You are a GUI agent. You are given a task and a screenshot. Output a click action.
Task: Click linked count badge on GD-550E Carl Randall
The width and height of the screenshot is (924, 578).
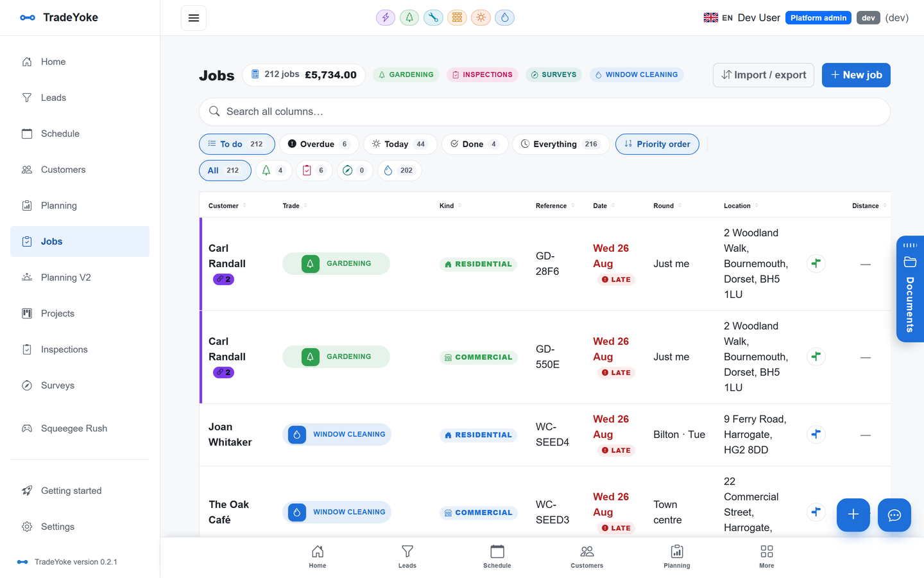point(223,372)
